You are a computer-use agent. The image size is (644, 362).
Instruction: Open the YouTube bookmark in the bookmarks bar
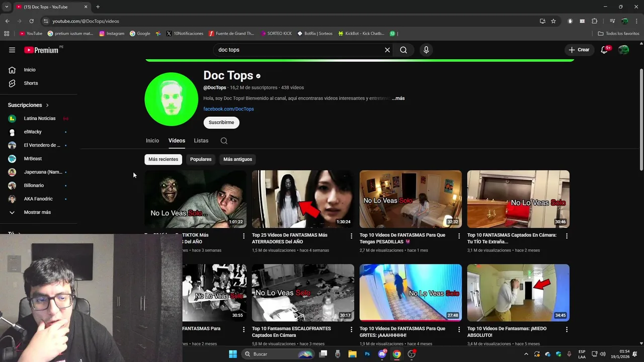coord(31,34)
